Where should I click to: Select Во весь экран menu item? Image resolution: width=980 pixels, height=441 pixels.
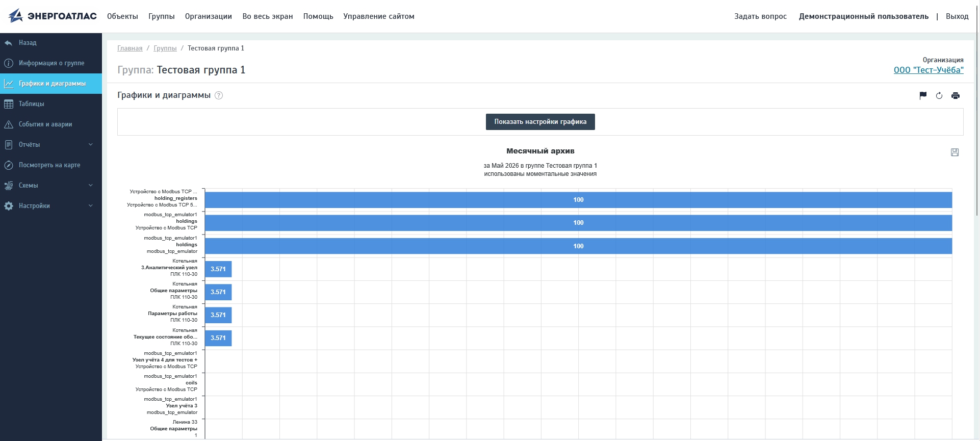point(268,16)
